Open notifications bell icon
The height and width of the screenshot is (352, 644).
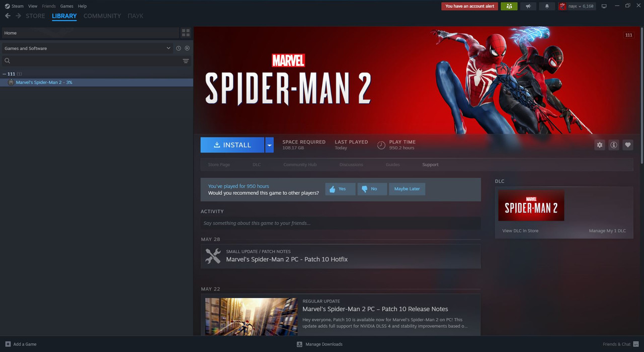(x=547, y=6)
